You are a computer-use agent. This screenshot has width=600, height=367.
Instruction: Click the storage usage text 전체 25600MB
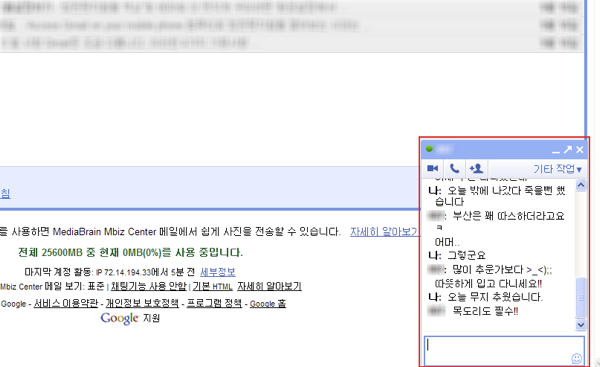pyautogui.click(x=130, y=253)
